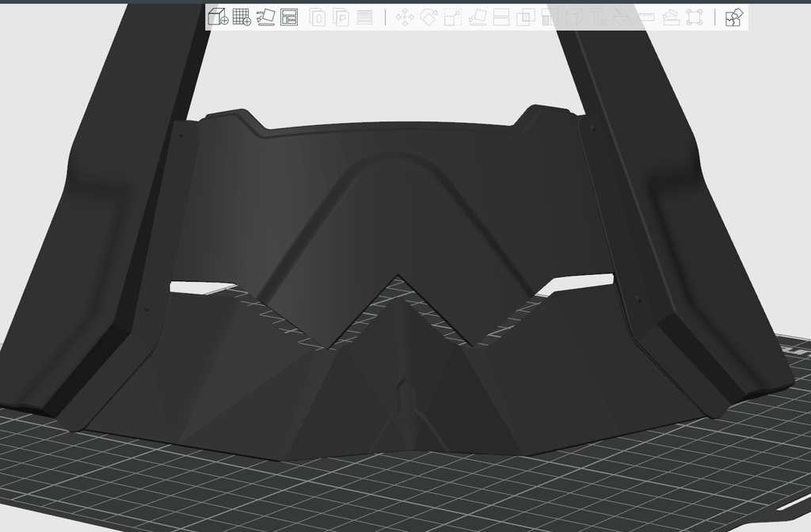The image size is (811, 532).
Task: Open the Measure ruler tool
Action: [646, 17]
